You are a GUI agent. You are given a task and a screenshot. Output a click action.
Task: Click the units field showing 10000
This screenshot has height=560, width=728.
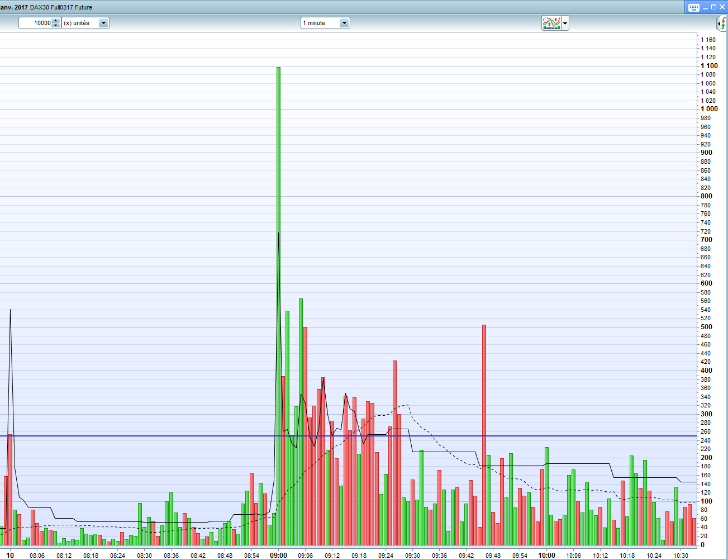[36, 23]
